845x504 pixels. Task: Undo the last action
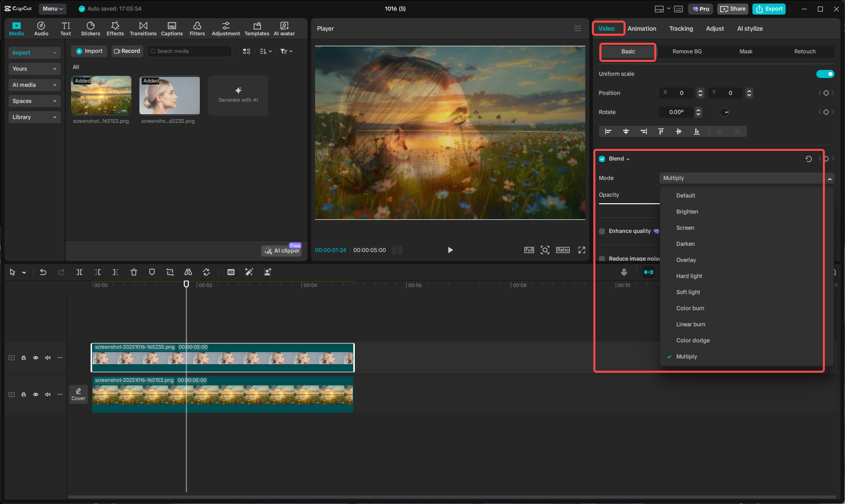(43, 272)
